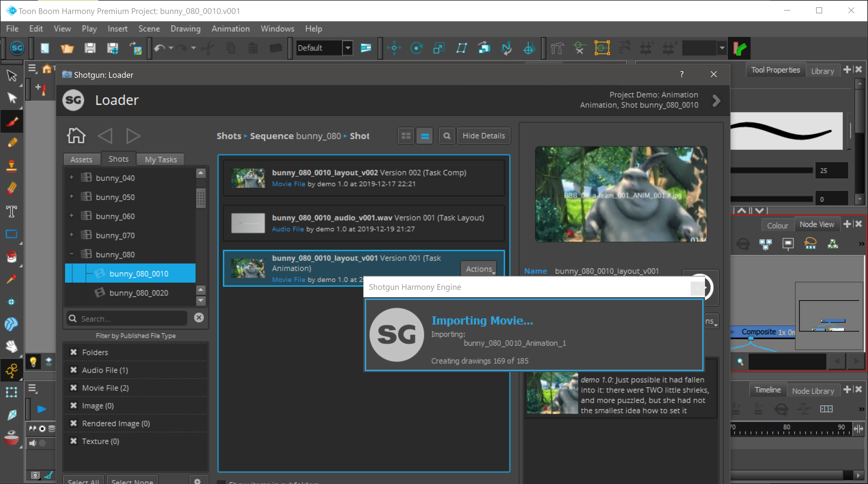Click the New Scene toolbar icon
This screenshot has height=484, width=868.
[45, 48]
